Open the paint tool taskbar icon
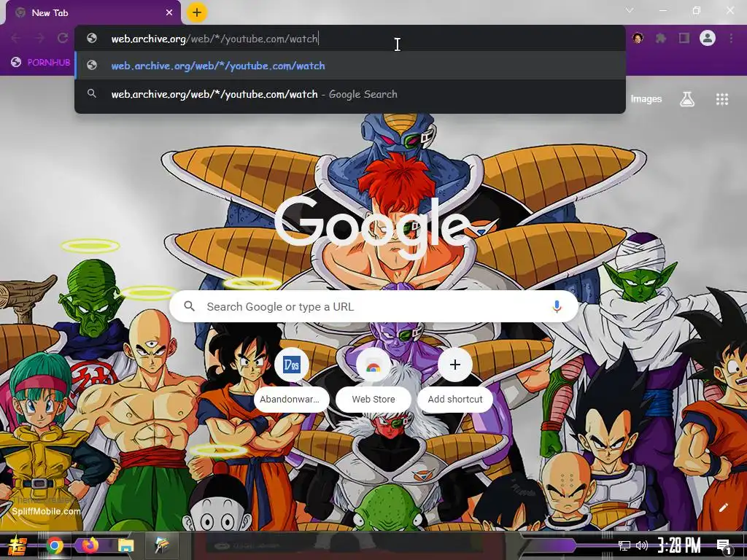Image resolution: width=747 pixels, height=560 pixels. click(x=162, y=545)
